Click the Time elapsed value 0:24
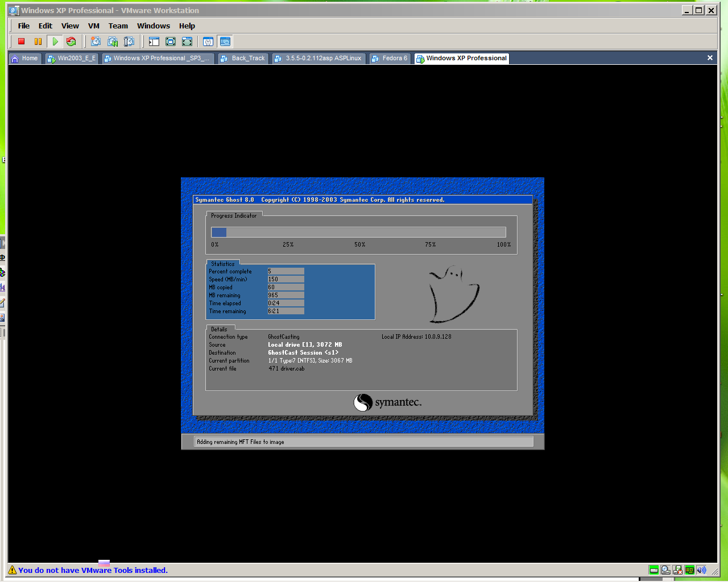 pyautogui.click(x=286, y=303)
